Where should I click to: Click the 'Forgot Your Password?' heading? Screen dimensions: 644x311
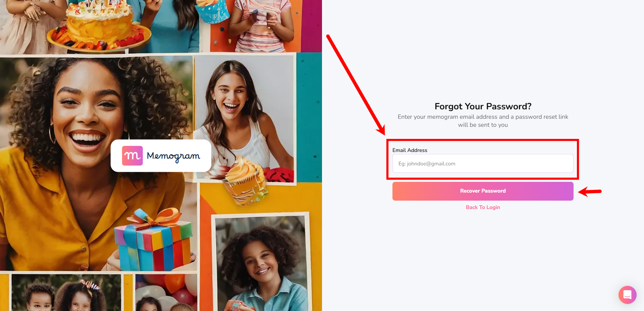[x=483, y=106]
